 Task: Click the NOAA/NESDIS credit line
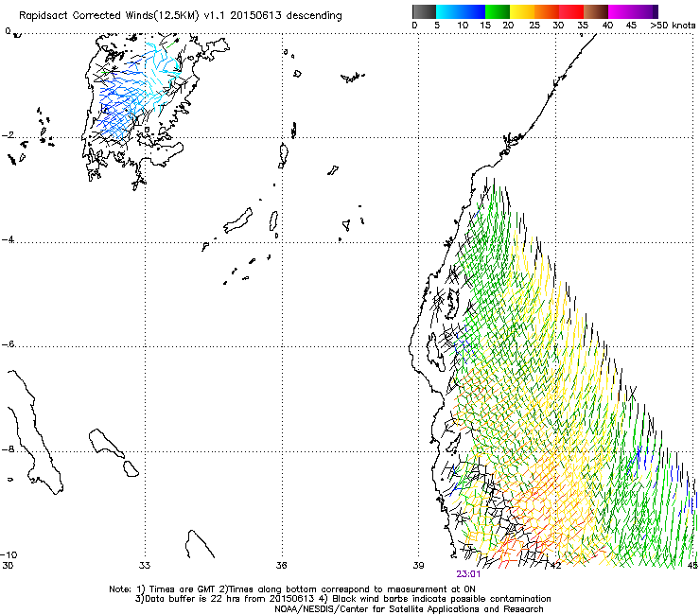pyautogui.click(x=409, y=609)
